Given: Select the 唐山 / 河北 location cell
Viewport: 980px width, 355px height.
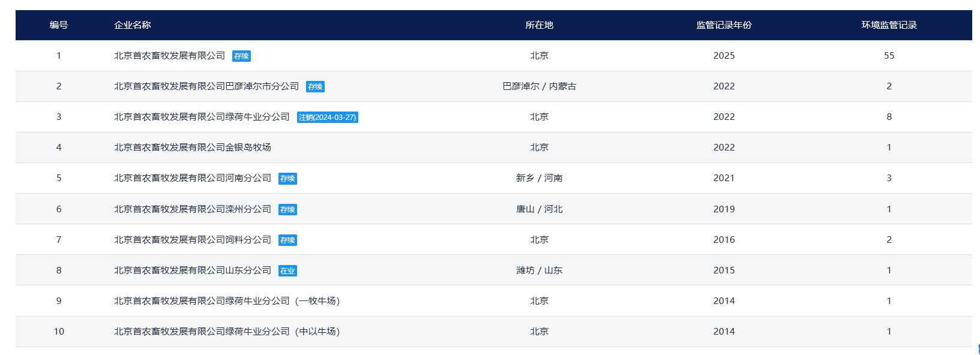Looking at the screenshot, I should click(539, 209).
